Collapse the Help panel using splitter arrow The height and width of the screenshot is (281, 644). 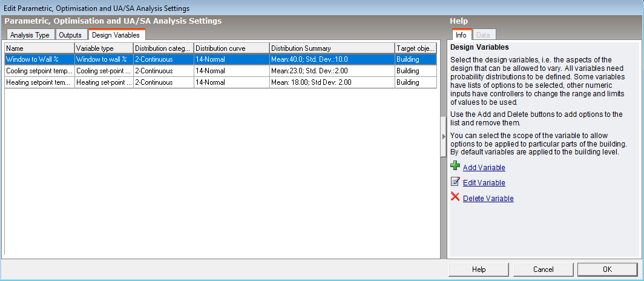click(x=444, y=137)
